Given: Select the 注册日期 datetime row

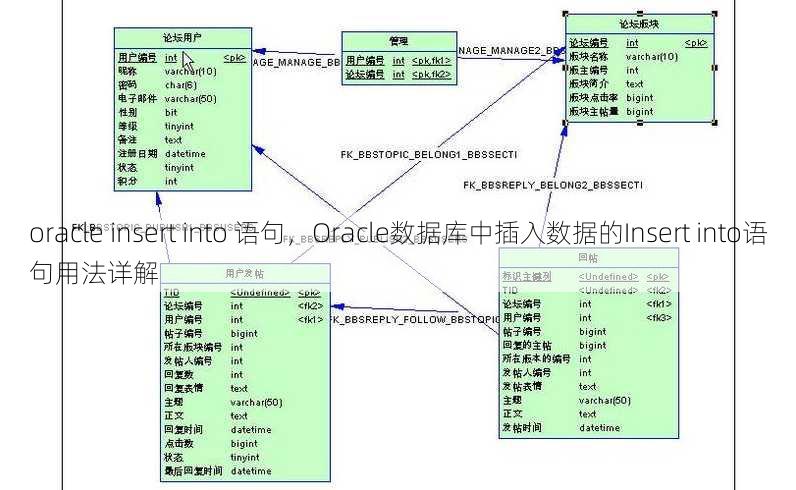Looking at the screenshot, I should (x=162, y=154).
